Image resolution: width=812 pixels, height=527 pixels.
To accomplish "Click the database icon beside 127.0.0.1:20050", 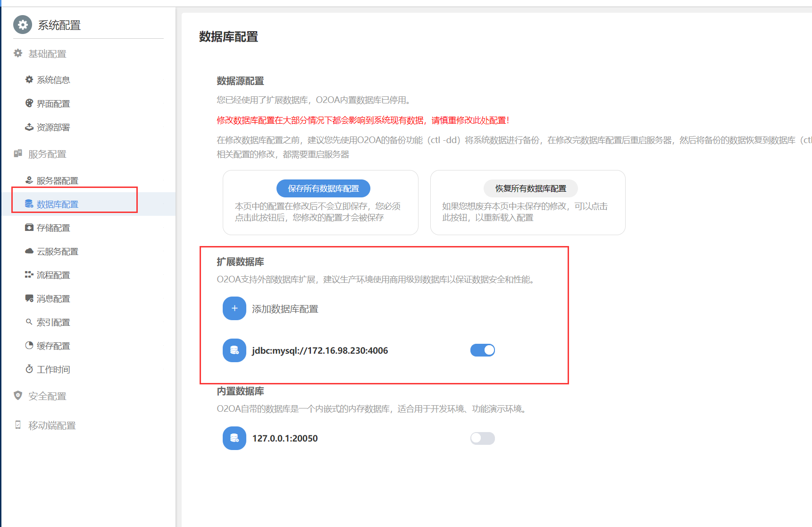I will (x=234, y=438).
